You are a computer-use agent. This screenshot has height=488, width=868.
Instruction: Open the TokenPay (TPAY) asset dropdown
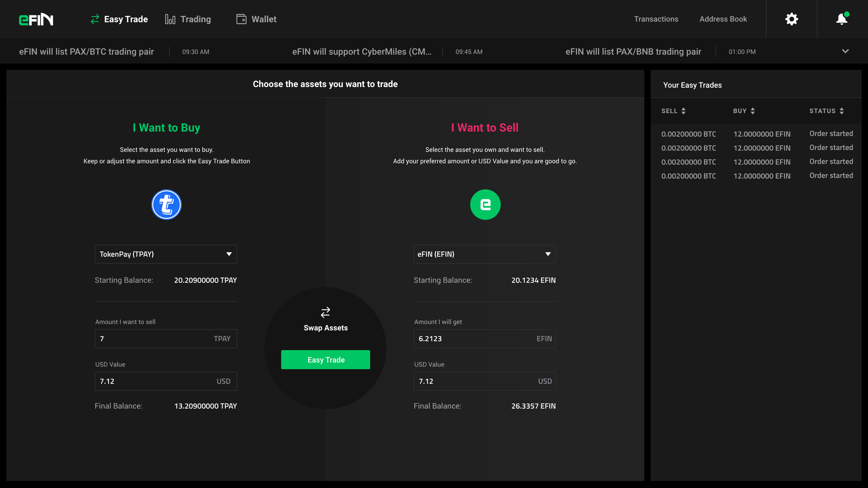tap(166, 254)
